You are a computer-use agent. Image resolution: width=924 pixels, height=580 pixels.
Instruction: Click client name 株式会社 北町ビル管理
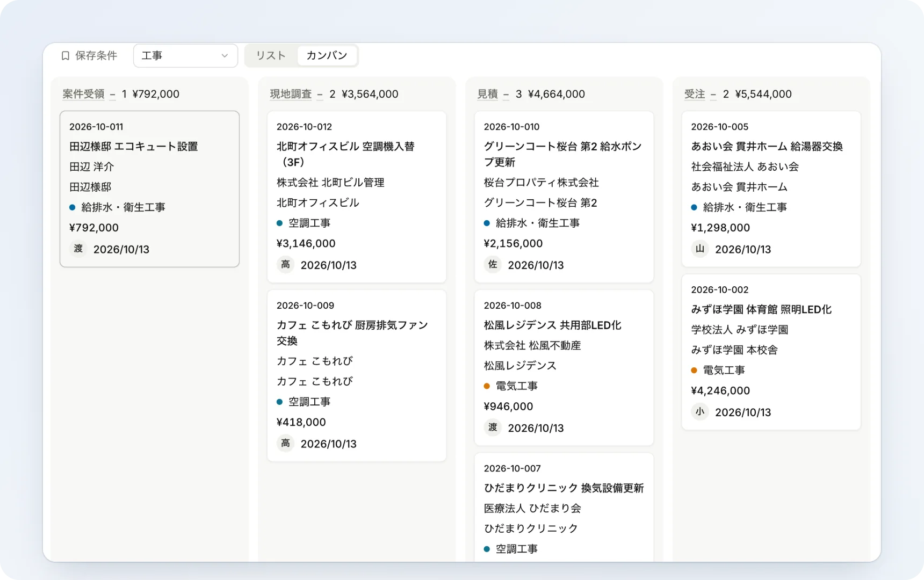[330, 183]
